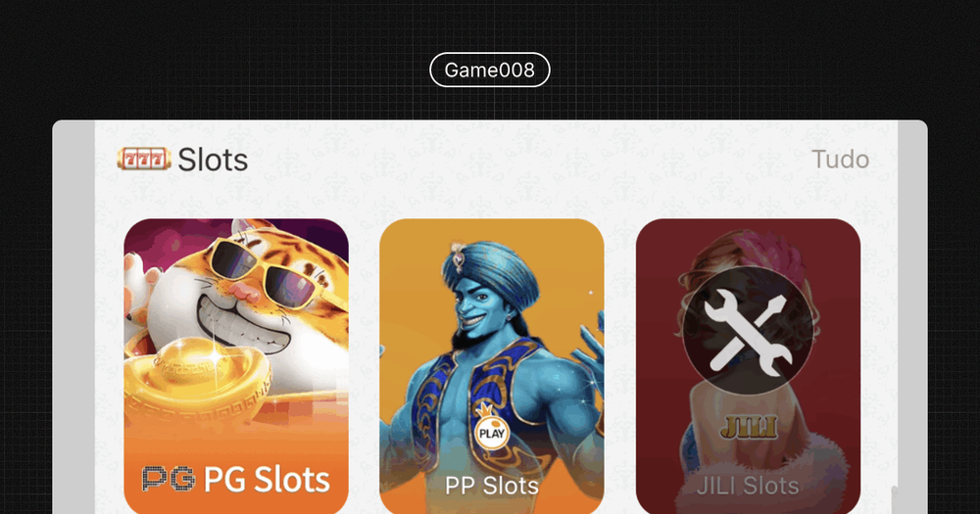Image resolution: width=980 pixels, height=514 pixels.
Task: Click the round PLAY badge icon
Action: click(491, 433)
